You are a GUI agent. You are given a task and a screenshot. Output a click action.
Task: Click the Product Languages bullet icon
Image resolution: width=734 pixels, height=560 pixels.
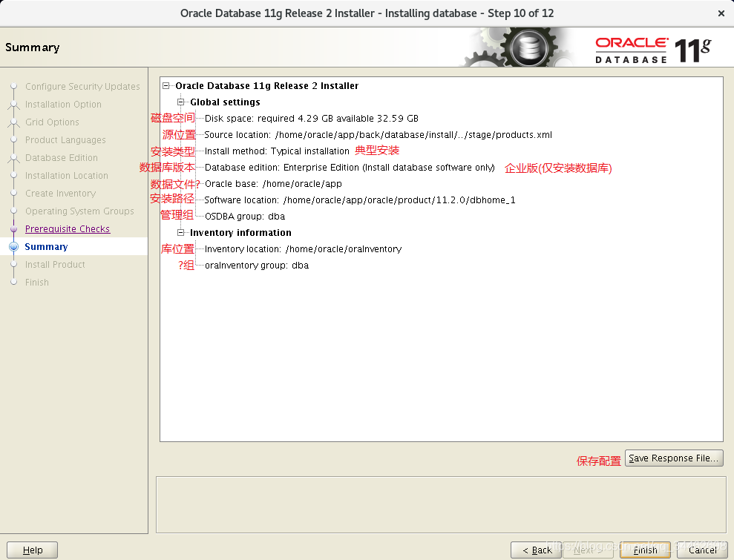coord(14,140)
